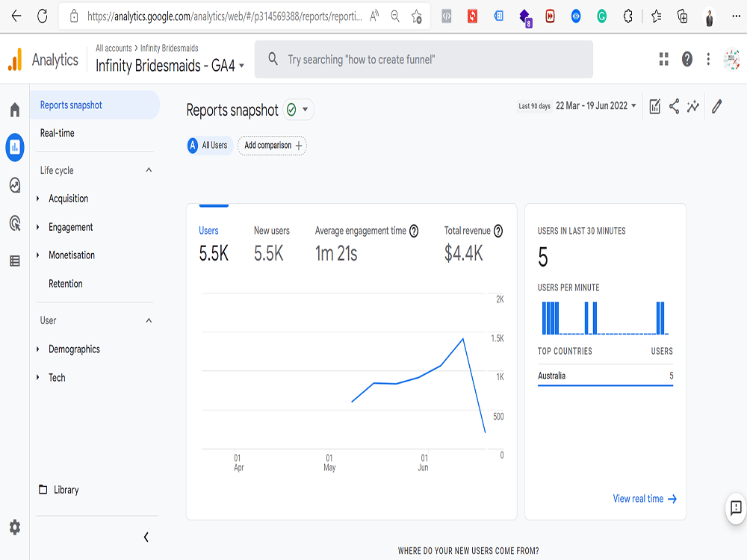The height and width of the screenshot is (560, 747).
Task: Click View real time link
Action: [x=645, y=499]
